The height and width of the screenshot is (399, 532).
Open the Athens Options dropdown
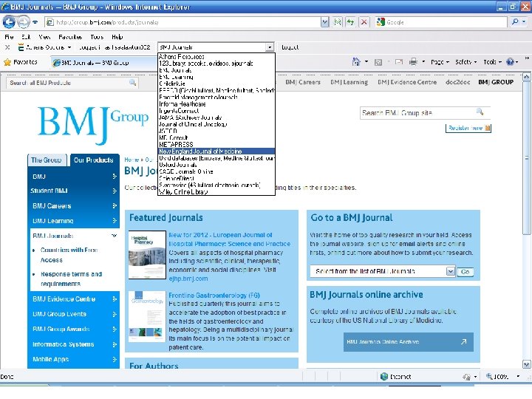[44, 47]
